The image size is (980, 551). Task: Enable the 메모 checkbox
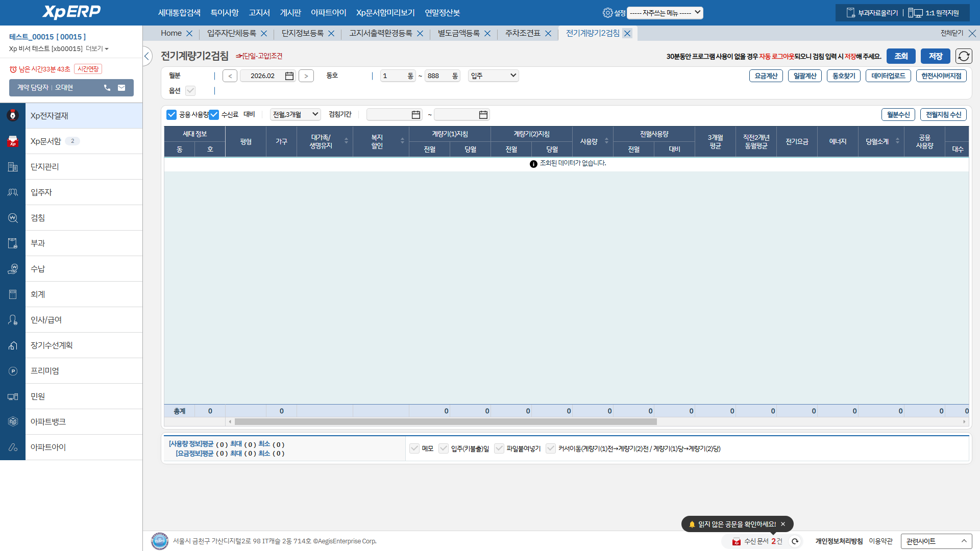(x=414, y=448)
